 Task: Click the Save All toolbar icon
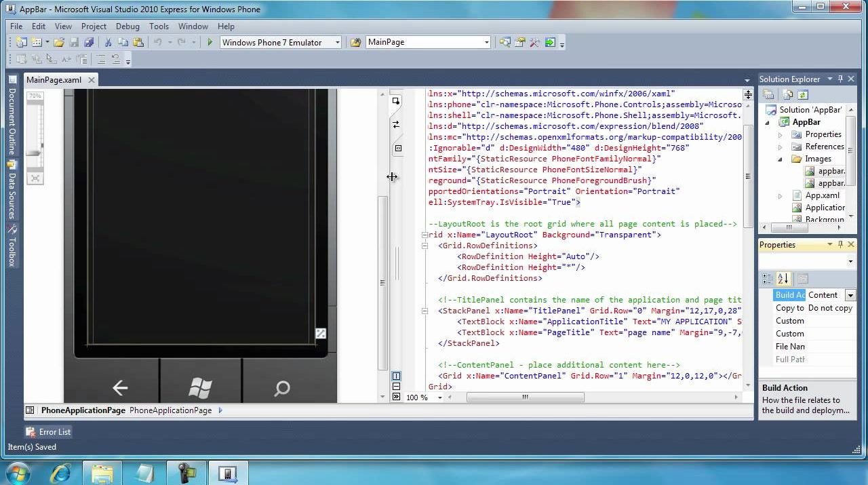(88, 42)
